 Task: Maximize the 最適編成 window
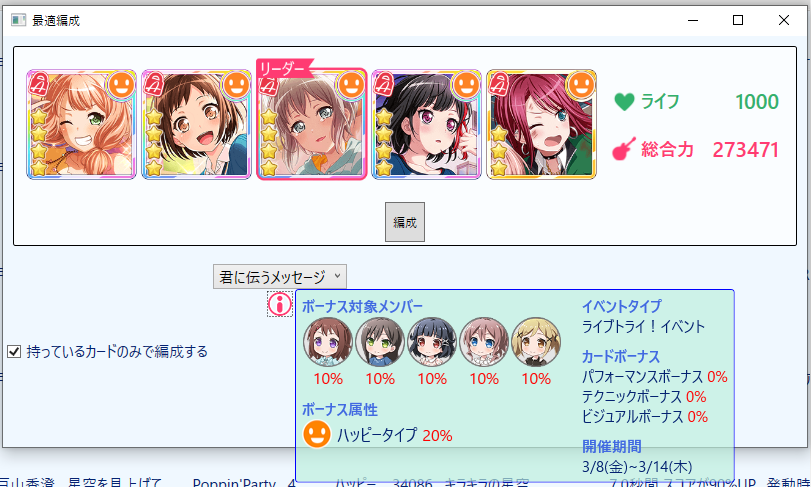(738, 20)
